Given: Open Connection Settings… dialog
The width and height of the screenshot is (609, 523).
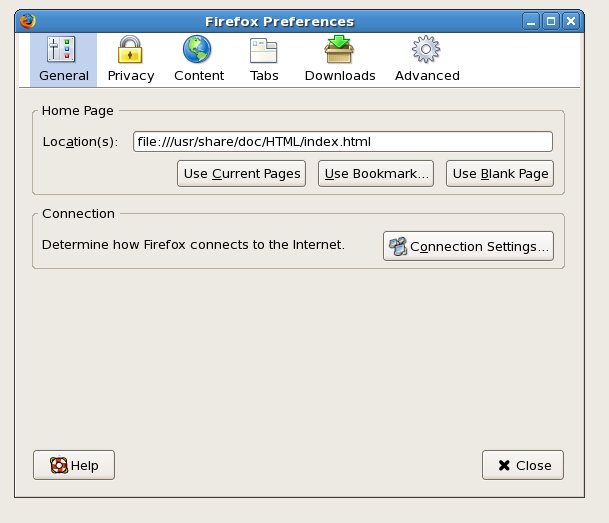Looking at the screenshot, I should coord(468,246).
